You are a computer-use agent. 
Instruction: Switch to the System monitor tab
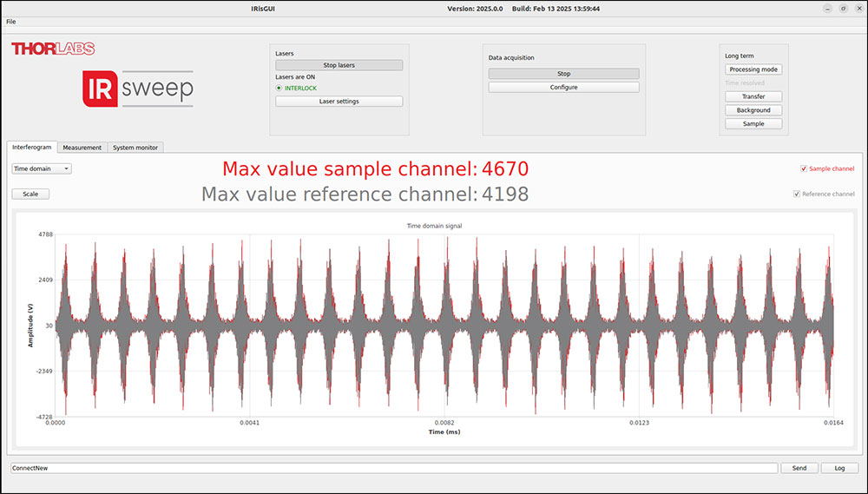pyautogui.click(x=135, y=148)
